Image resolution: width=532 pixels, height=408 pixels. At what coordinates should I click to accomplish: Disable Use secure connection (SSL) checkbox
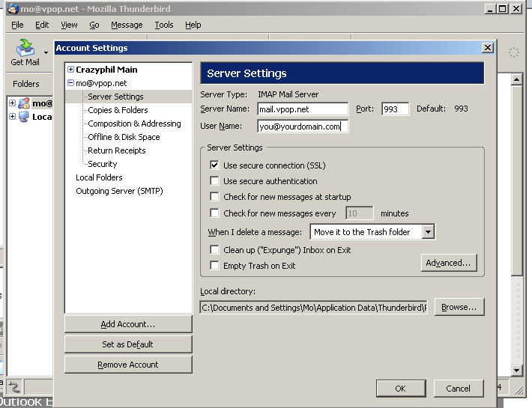point(215,165)
